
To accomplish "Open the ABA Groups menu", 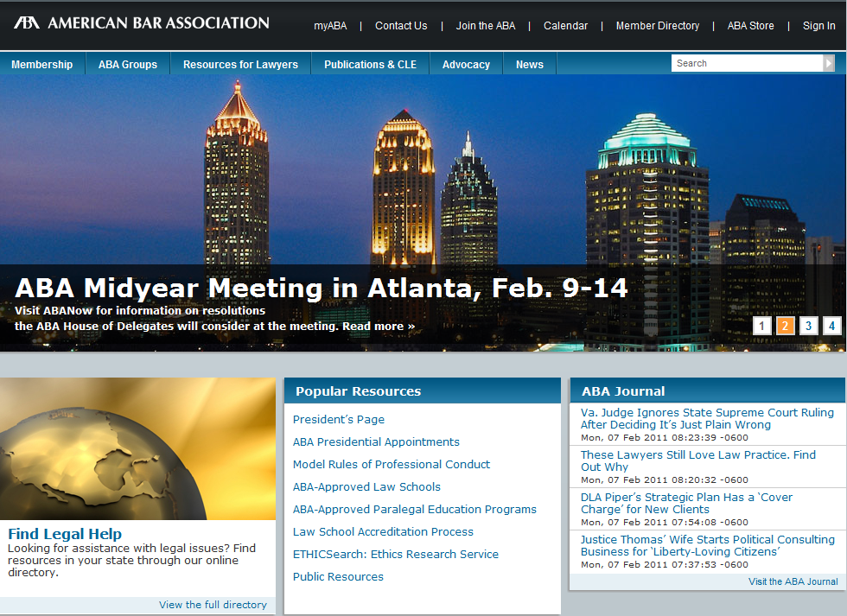I will coord(128,64).
